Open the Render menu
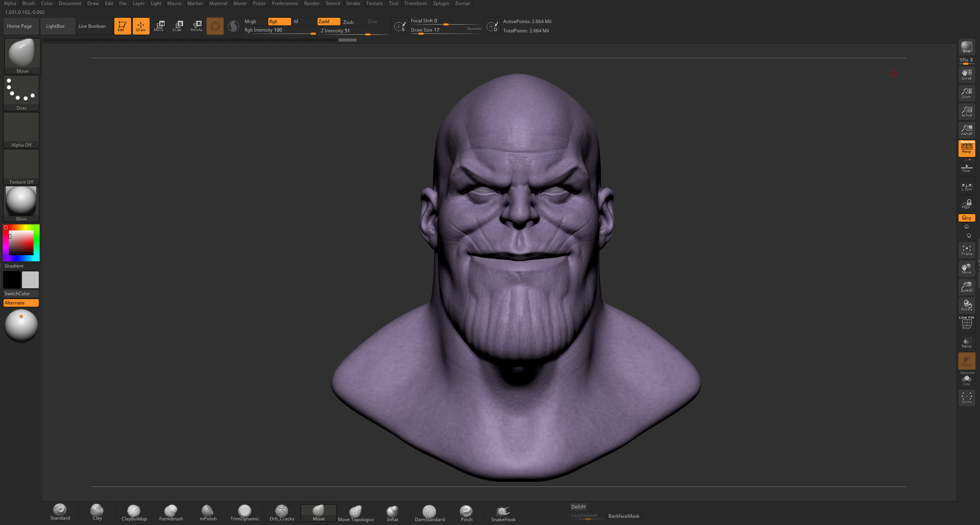980x525 pixels. (312, 3)
